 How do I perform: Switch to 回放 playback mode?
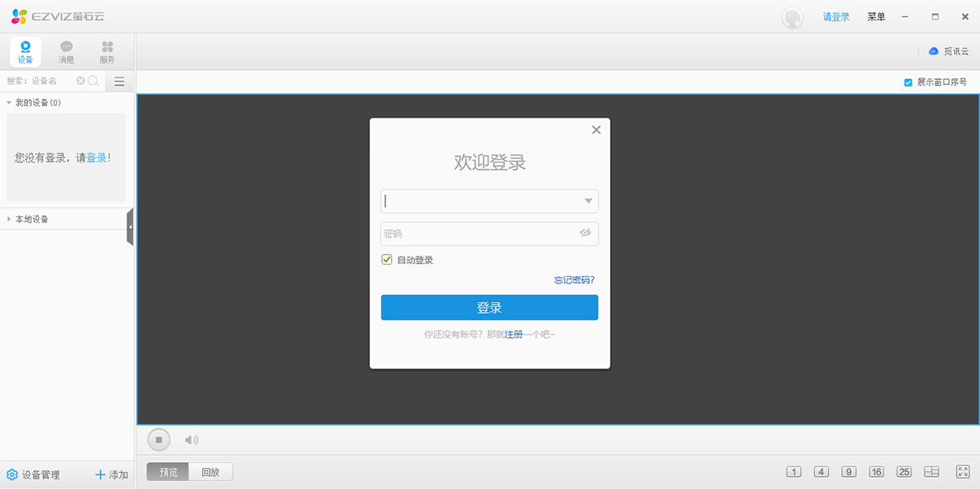211,472
